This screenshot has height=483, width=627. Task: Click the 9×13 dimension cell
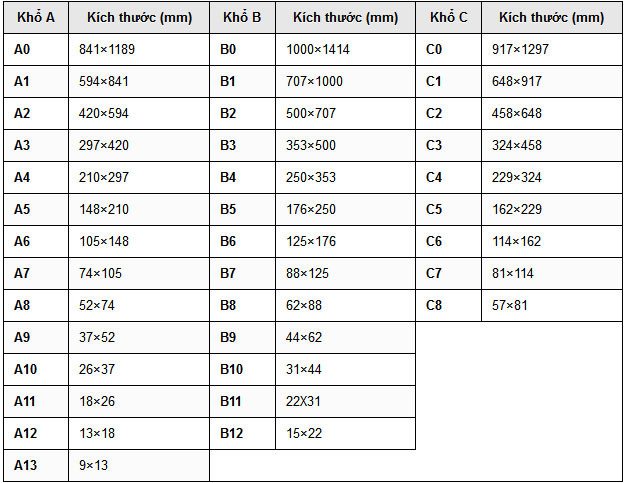tap(94, 465)
